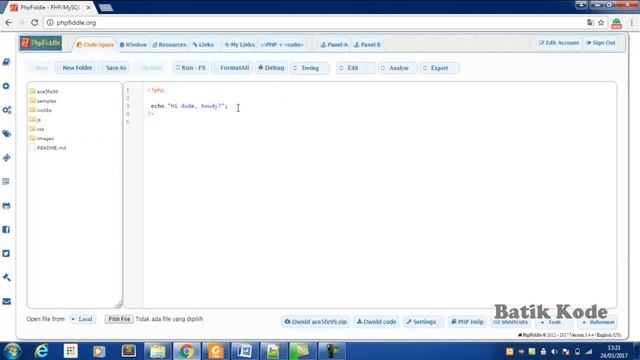Click the gavel icon in the sidebar
Image resolution: width=640 pixels, height=360 pixels.
point(7,278)
